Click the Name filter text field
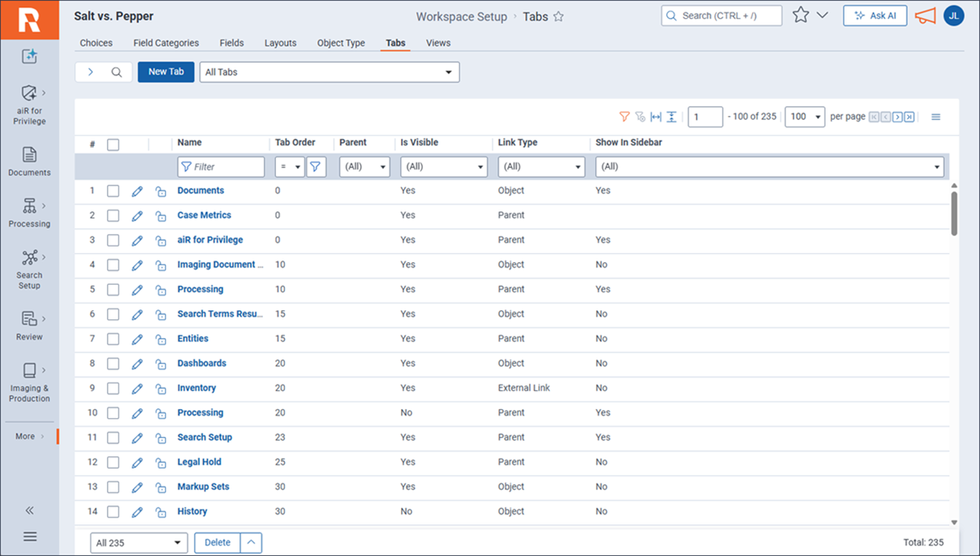This screenshot has height=556, width=980. [x=221, y=167]
